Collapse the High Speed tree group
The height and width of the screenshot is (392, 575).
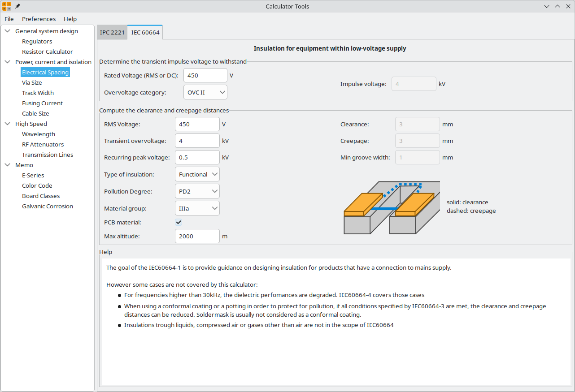(x=7, y=124)
